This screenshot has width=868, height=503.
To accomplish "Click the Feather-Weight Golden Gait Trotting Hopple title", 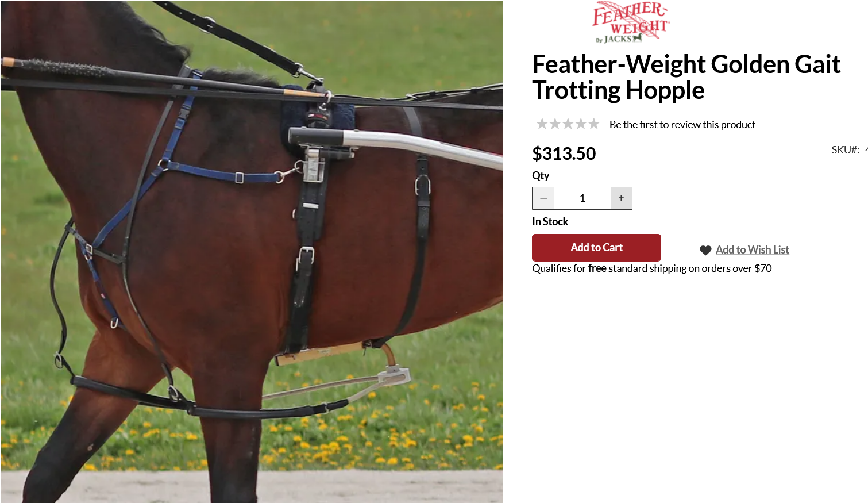I will (686, 77).
